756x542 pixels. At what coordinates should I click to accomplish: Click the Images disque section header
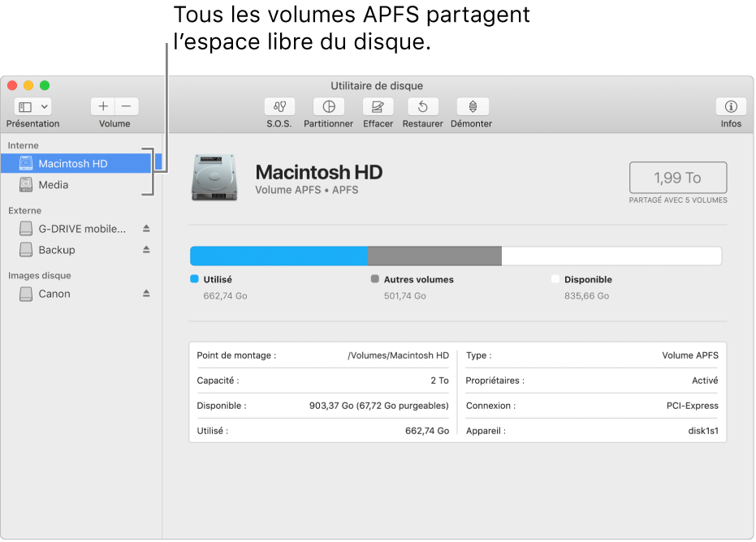40,276
